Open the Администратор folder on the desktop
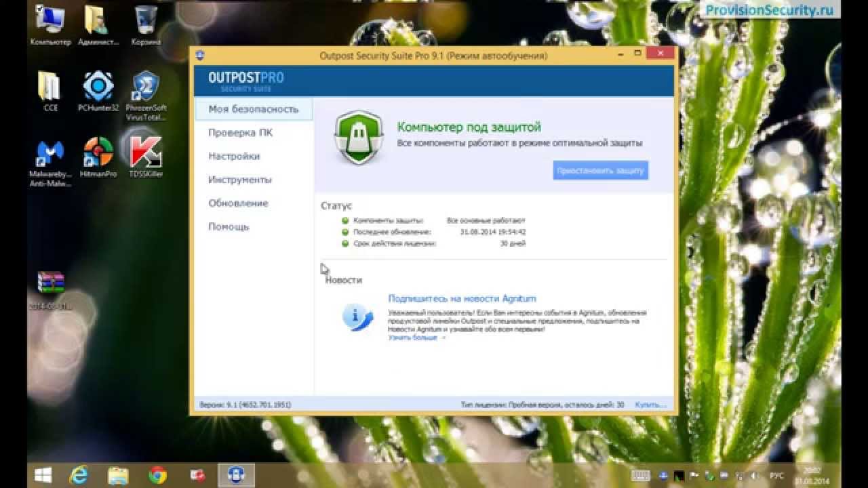The width and height of the screenshot is (868, 488). (x=98, y=26)
